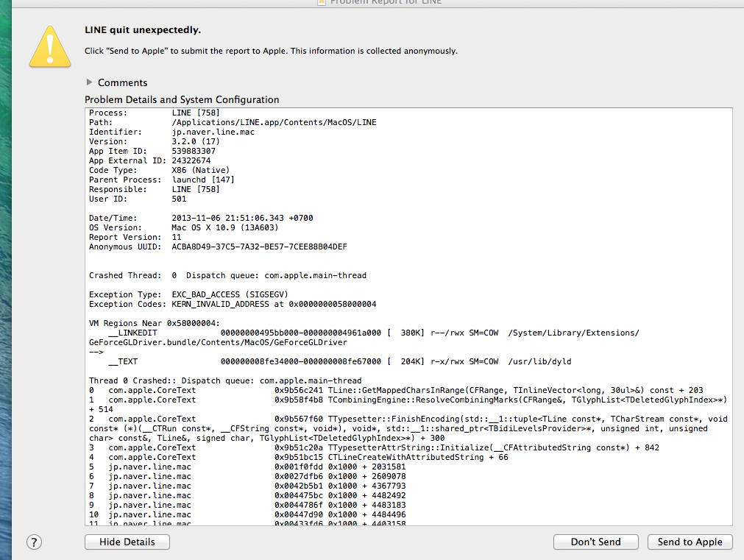Click the User ID value '501'
Viewport: 744px width, 560px height.
pos(179,199)
